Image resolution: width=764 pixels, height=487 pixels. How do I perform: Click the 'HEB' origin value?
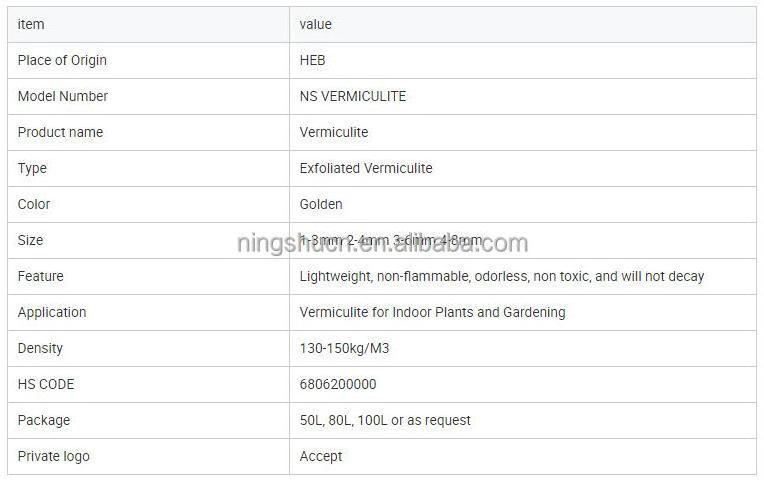[x=312, y=60]
